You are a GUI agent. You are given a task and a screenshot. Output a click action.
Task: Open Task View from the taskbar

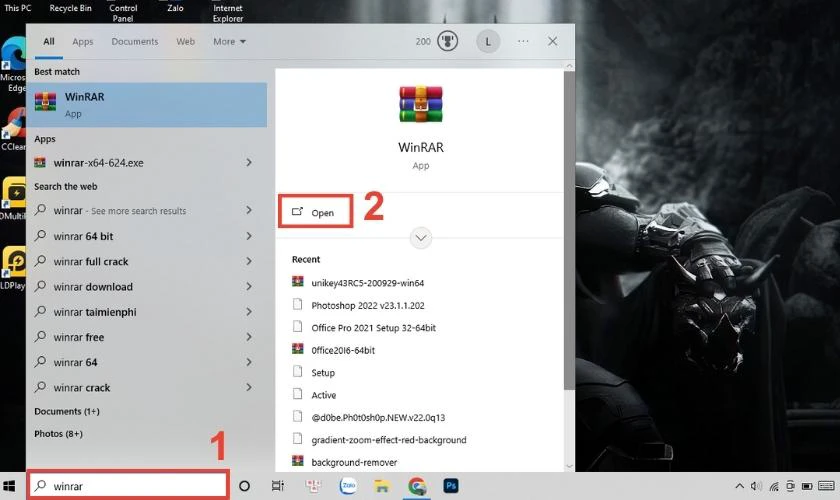(278, 486)
